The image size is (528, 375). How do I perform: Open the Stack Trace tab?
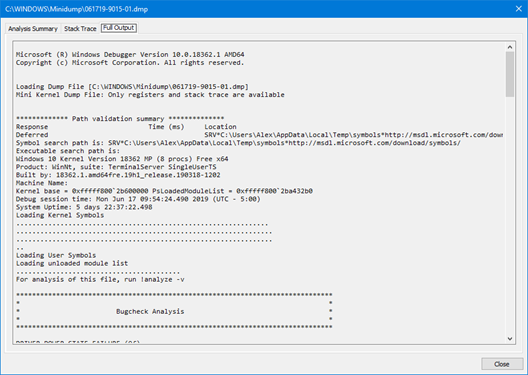pyautogui.click(x=80, y=29)
